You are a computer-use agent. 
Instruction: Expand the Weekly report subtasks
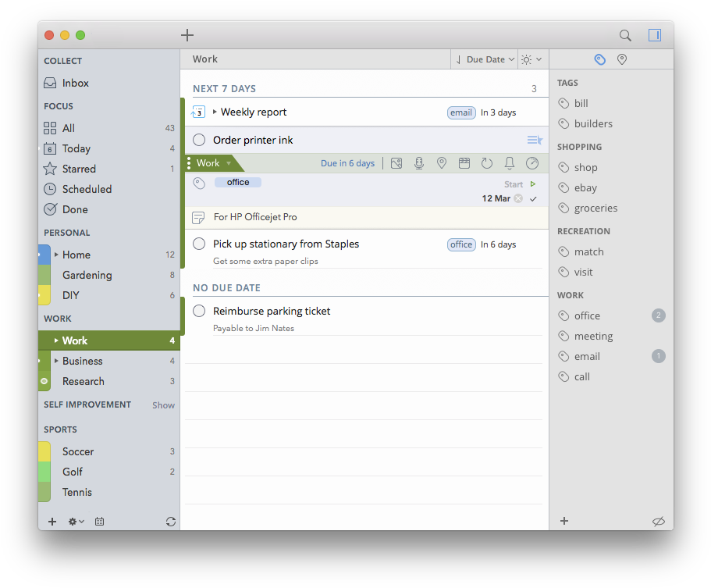coord(215,112)
